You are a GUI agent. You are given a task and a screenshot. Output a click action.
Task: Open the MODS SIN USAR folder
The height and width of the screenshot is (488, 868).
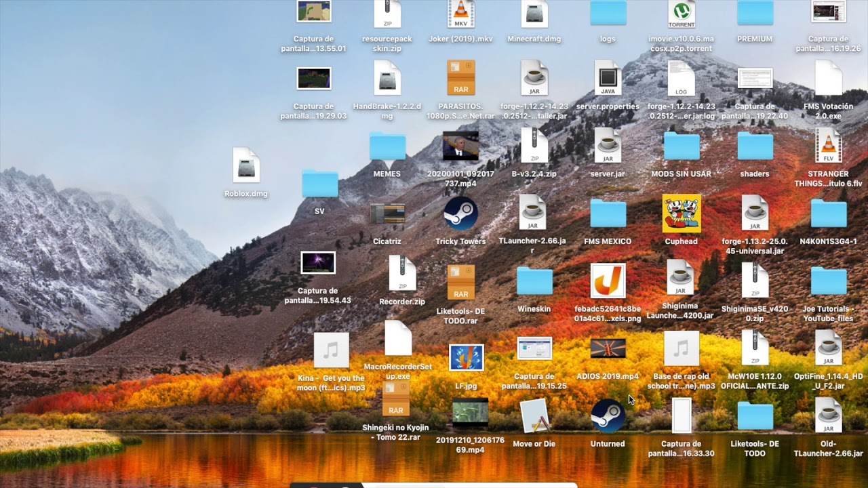682,146
